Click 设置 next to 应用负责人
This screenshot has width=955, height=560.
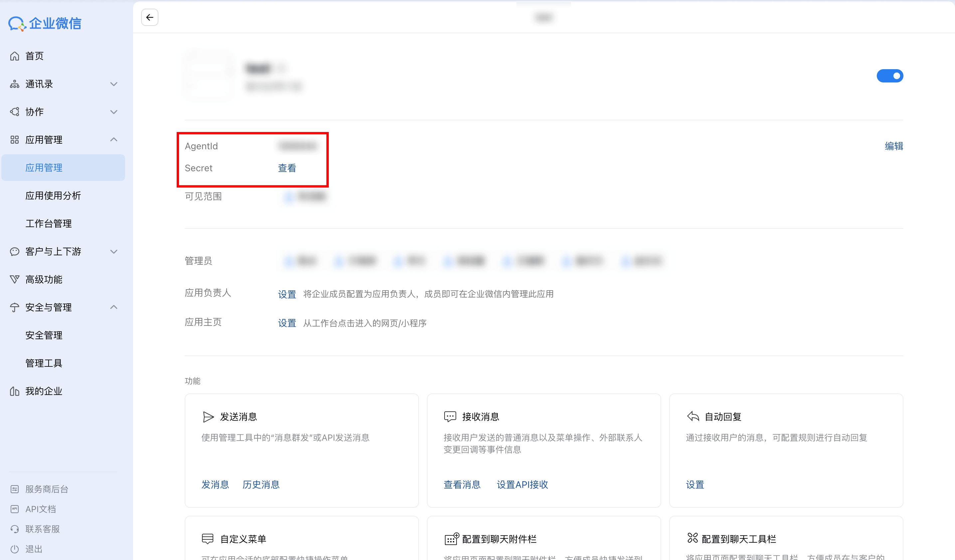click(287, 294)
